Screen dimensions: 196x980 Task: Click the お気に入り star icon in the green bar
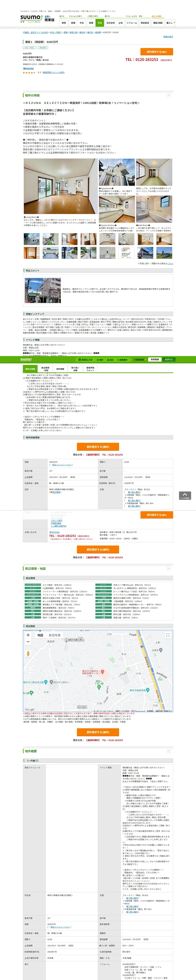(85, 359)
